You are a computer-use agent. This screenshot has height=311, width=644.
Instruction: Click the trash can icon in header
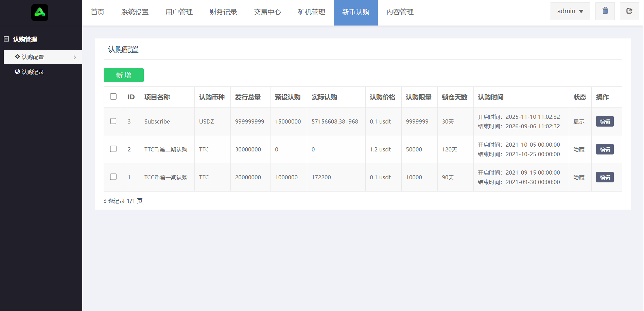[x=605, y=11]
